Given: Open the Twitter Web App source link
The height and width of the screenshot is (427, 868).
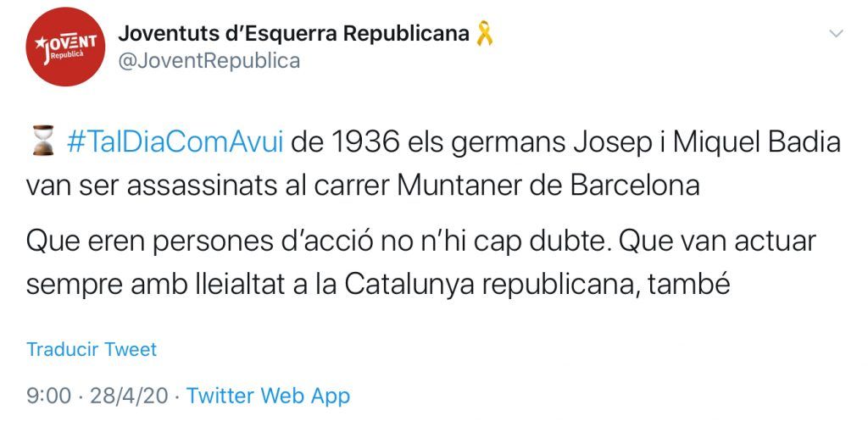Looking at the screenshot, I should (268, 395).
